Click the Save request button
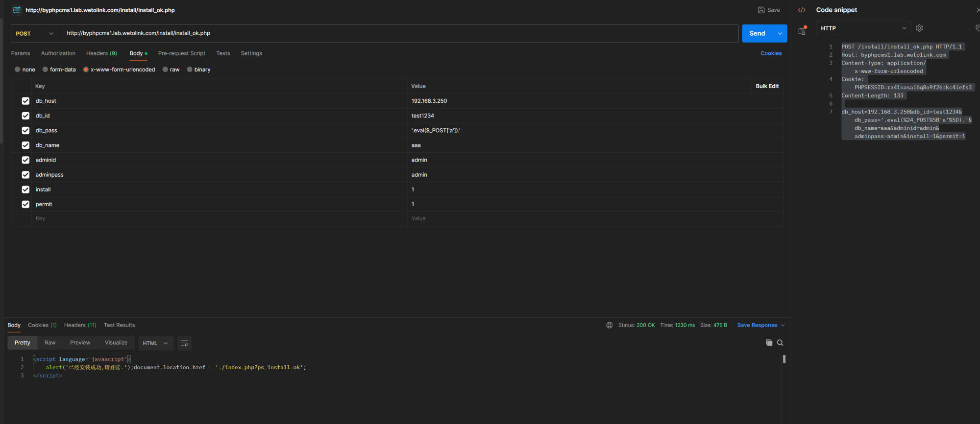 [769, 10]
